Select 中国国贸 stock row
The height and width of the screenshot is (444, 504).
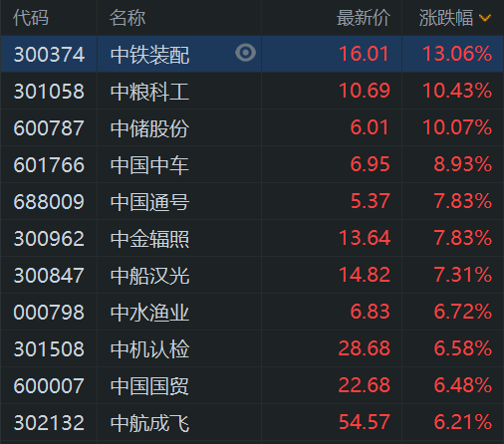(252, 385)
